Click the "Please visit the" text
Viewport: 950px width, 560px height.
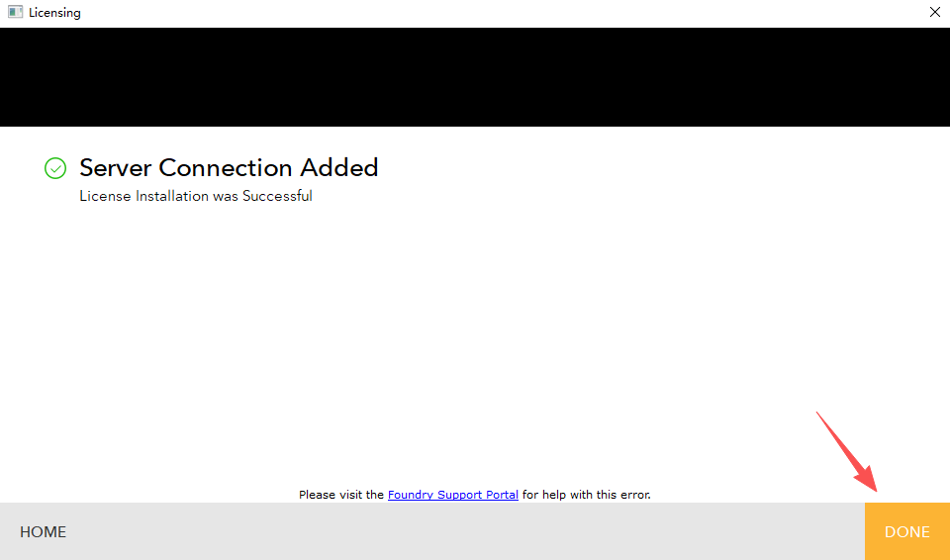click(x=341, y=494)
